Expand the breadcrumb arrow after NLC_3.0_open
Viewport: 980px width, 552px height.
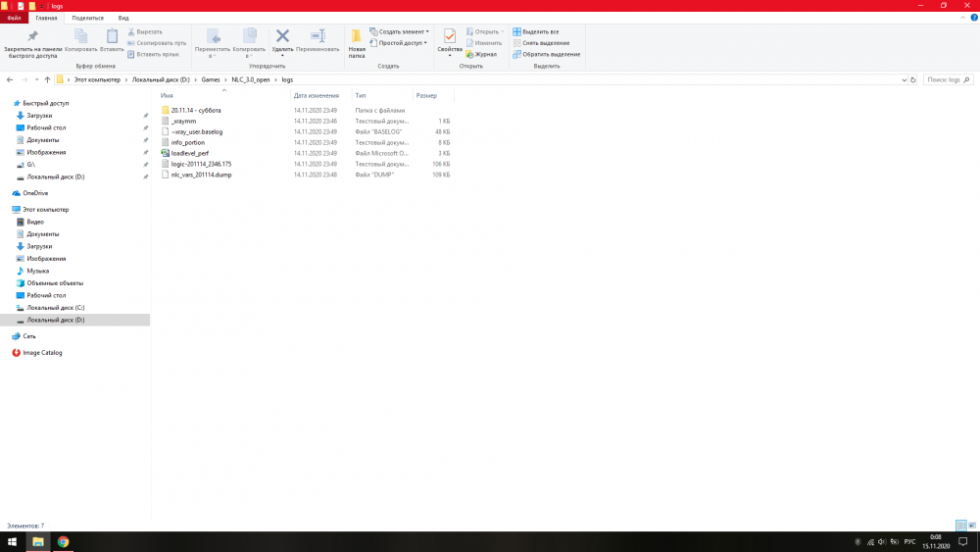275,80
